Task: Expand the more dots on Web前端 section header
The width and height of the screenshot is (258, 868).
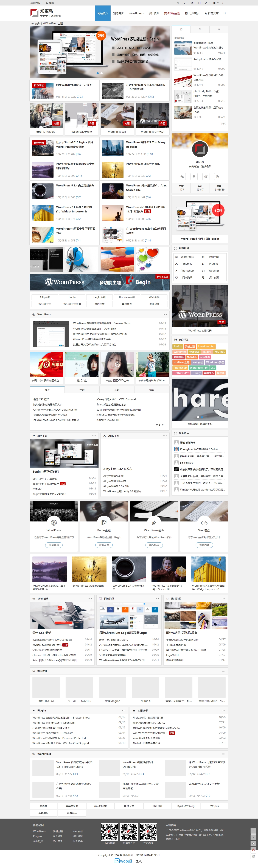Action: [90, 598]
